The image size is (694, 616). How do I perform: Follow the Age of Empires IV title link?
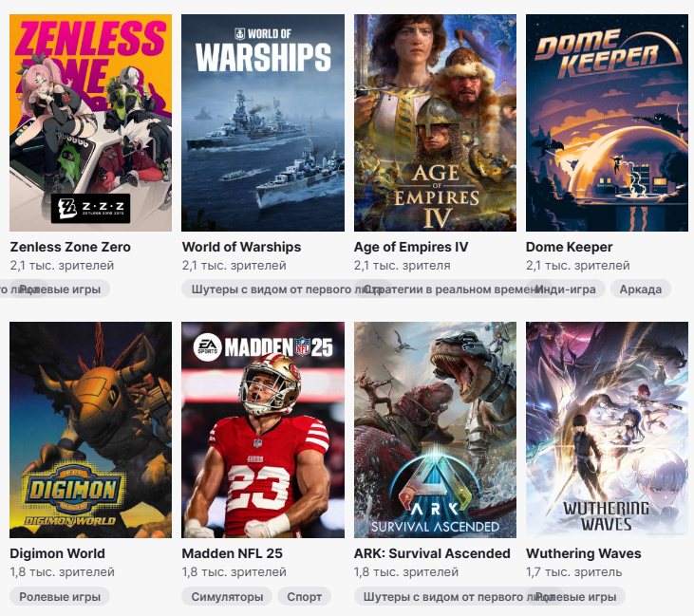tap(411, 247)
